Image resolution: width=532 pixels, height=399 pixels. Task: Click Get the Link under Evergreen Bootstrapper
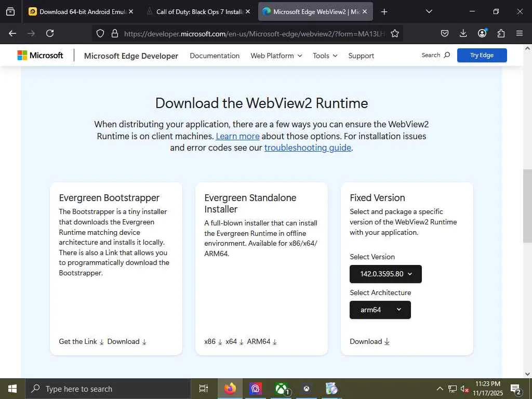pyautogui.click(x=81, y=341)
